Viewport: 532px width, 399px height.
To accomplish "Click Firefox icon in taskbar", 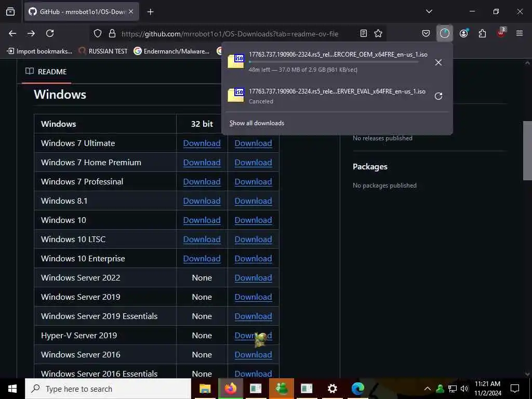I will [230, 389].
